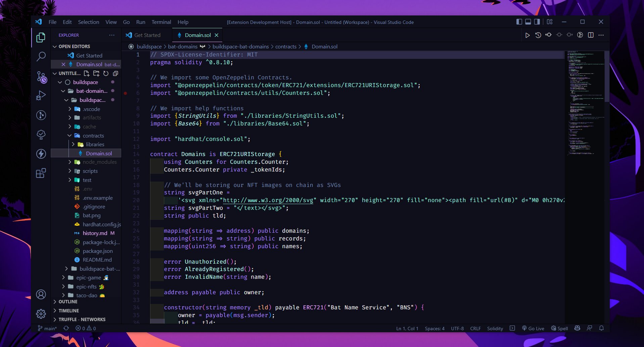This screenshot has width=644, height=347.
Task: Change end of line sequence CRLF
Action: click(x=475, y=329)
